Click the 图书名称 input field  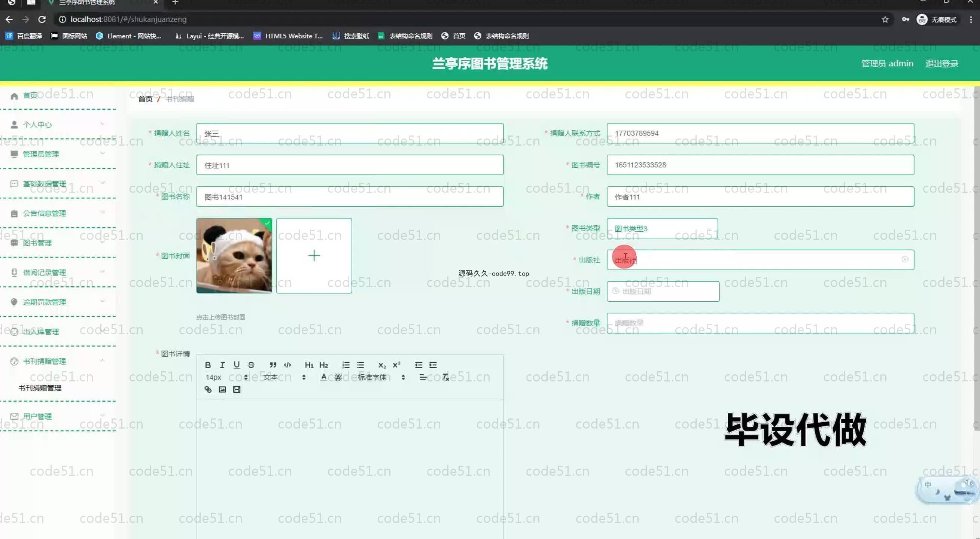pos(350,197)
